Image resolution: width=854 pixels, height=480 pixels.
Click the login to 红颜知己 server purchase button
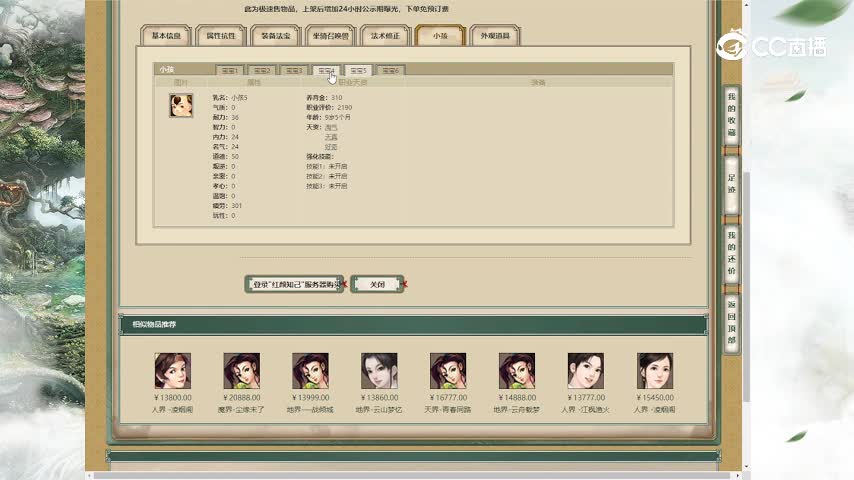(x=295, y=284)
